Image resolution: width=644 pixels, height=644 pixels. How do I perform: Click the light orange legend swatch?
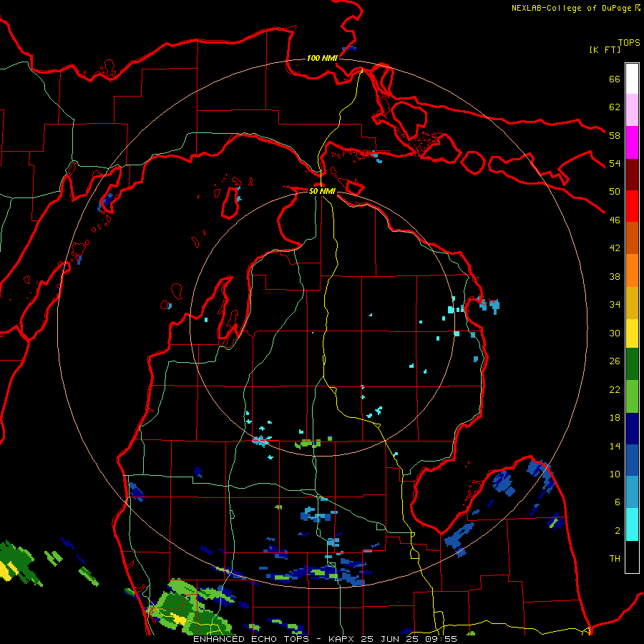coord(632,270)
